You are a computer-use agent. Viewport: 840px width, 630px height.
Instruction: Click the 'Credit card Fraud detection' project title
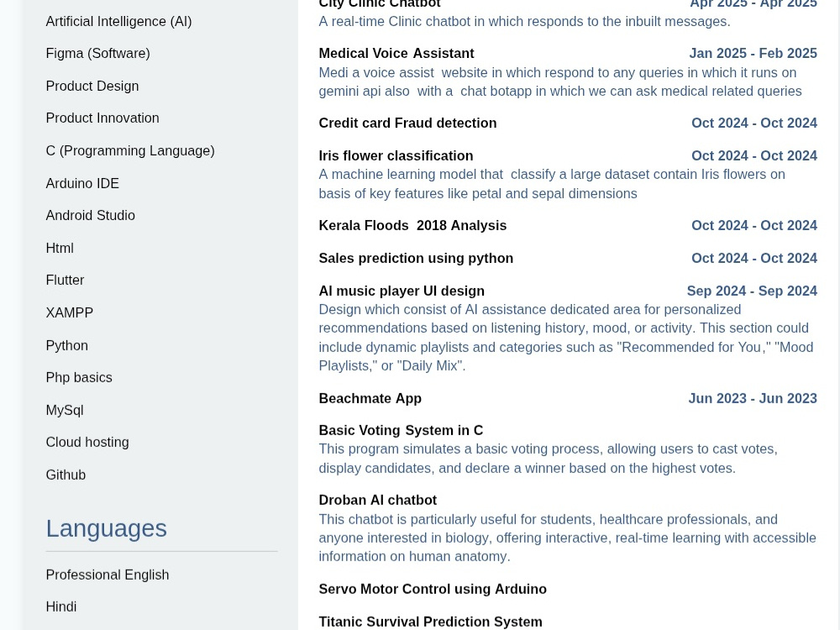coord(407,123)
